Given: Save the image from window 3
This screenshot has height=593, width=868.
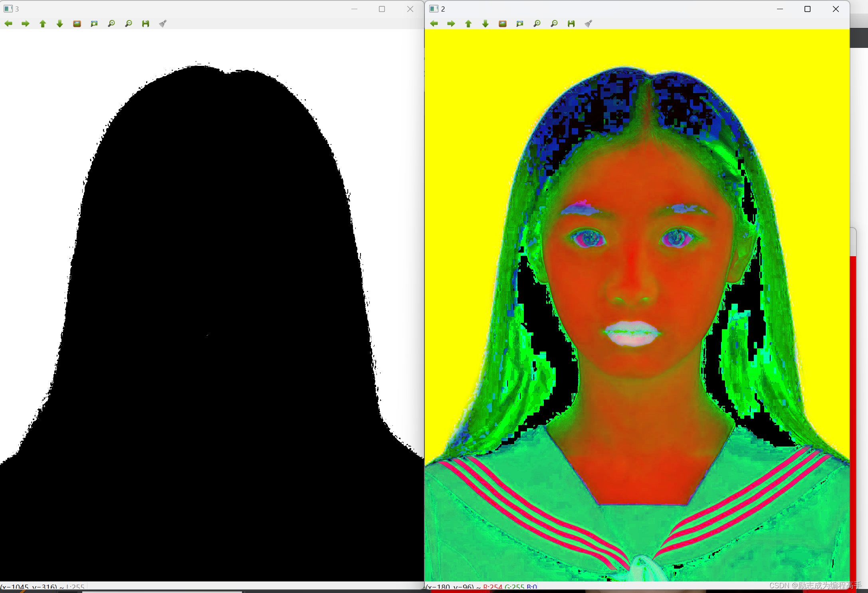Looking at the screenshot, I should point(145,24).
